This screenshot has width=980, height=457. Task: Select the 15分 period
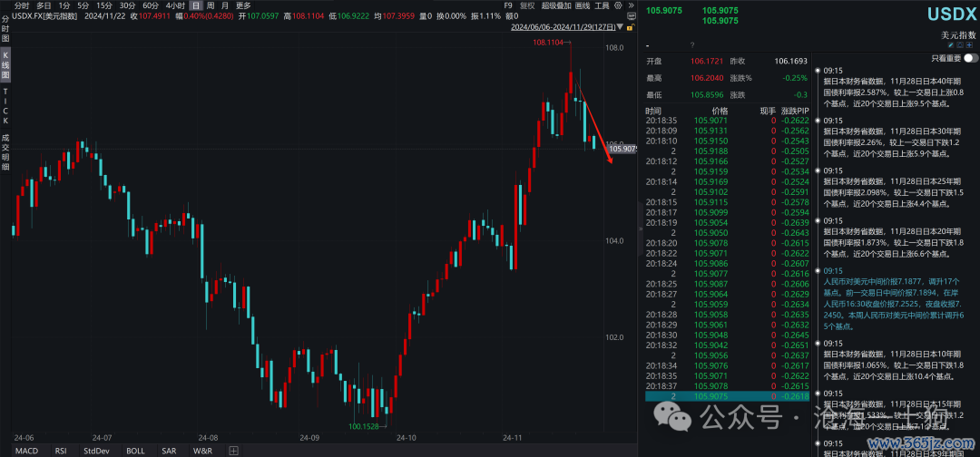point(104,5)
